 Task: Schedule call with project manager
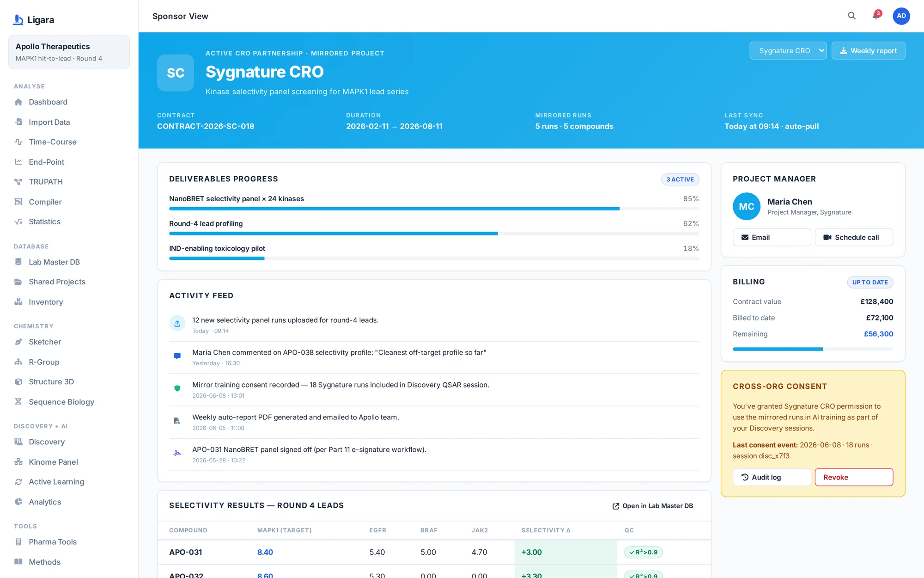click(854, 237)
